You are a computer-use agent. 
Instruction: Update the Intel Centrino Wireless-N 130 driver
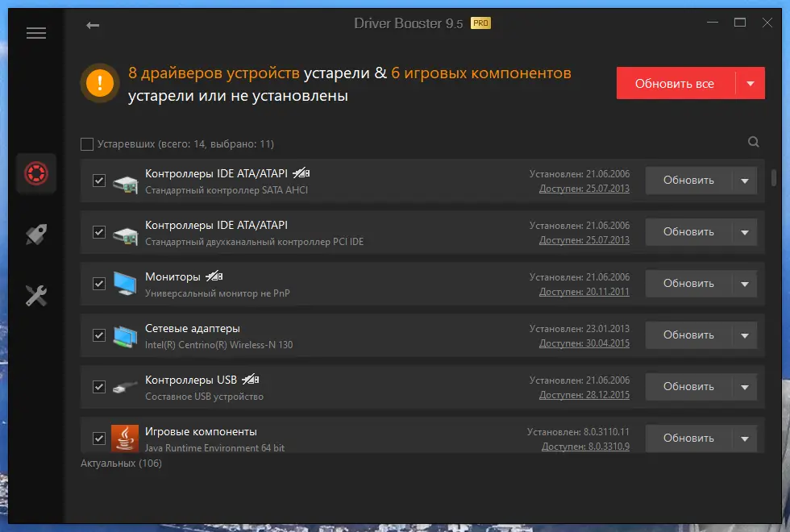click(688, 335)
